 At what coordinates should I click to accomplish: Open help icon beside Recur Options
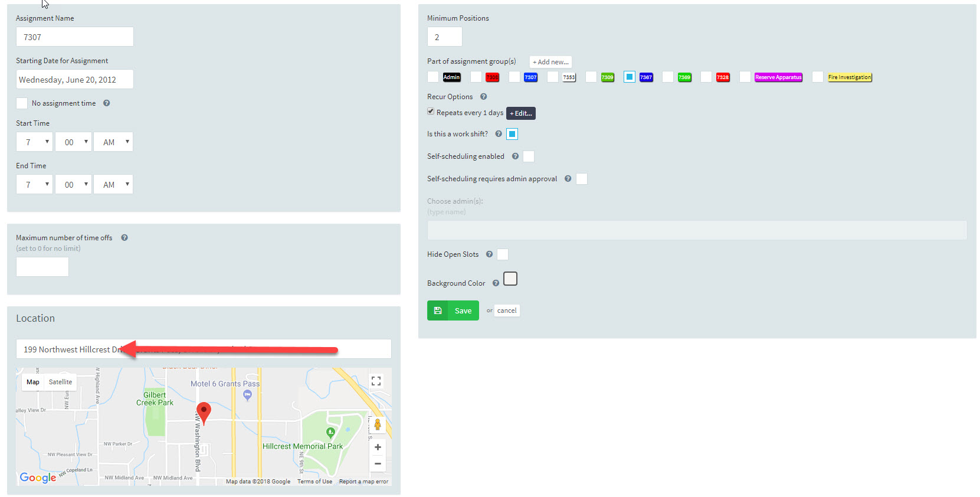pyautogui.click(x=483, y=97)
